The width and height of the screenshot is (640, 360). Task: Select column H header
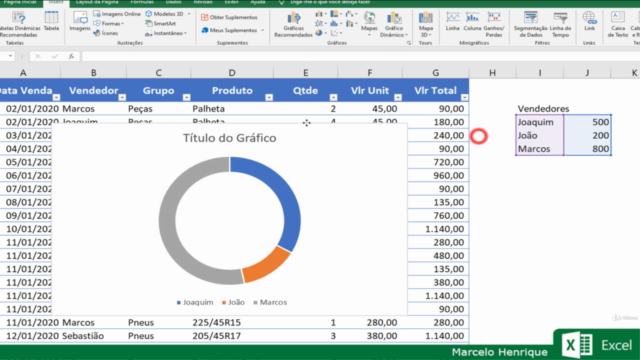point(492,73)
